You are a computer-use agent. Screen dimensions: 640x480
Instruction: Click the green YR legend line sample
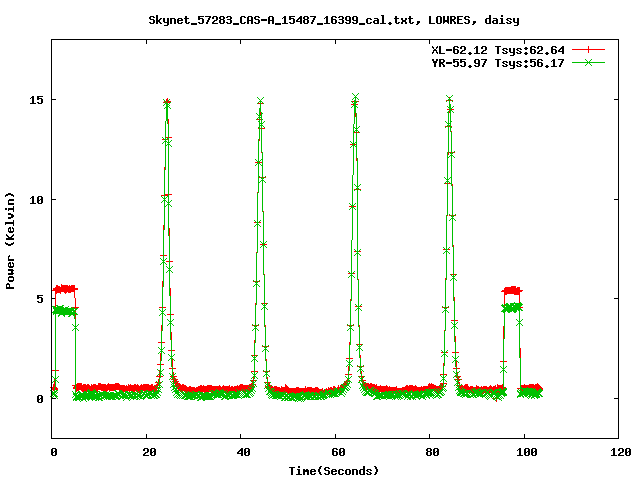[588, 62]
